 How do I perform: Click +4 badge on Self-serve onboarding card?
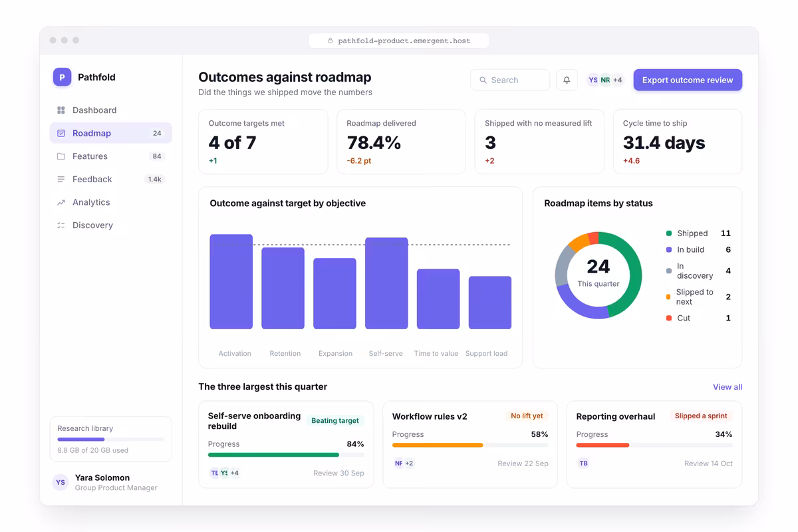coord(234,473)
